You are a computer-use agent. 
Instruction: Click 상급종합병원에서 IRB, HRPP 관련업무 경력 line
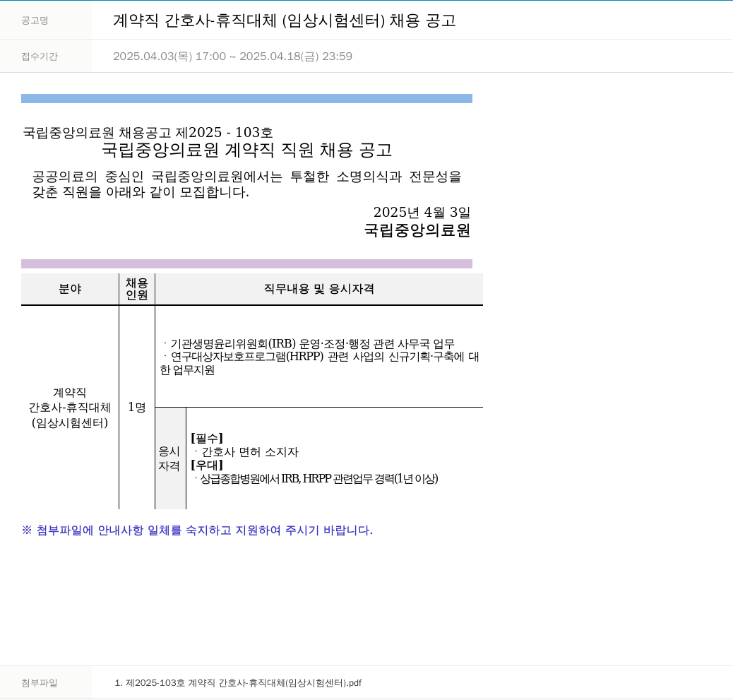pos(316,479)
